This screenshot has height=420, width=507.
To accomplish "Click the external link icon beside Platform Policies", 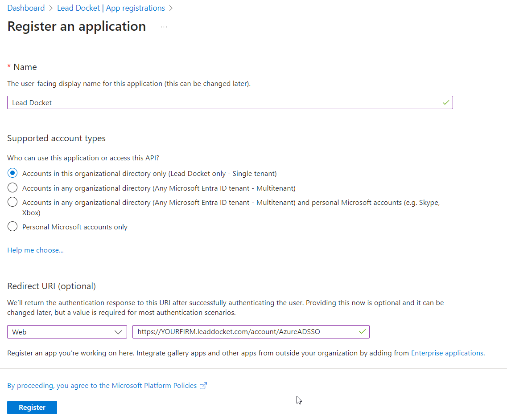I will [x=203, y=386].
